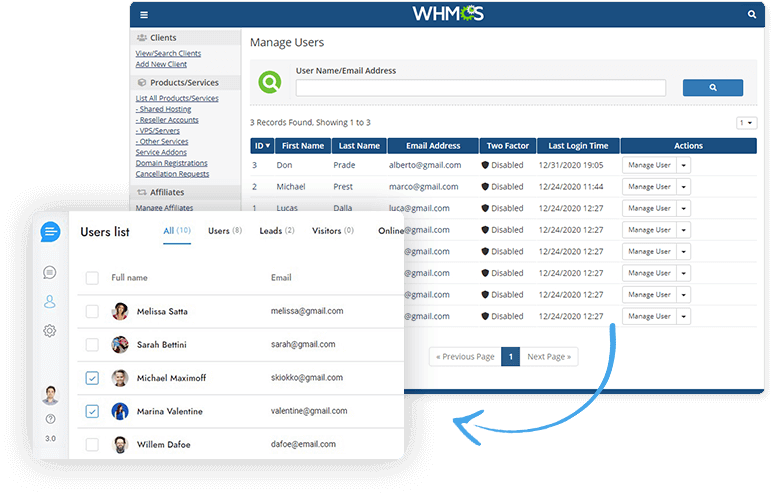Viewport: 774px width, 493px height.
Task: Check the box for Willem Dafoe
Action: tap(92, 445)
